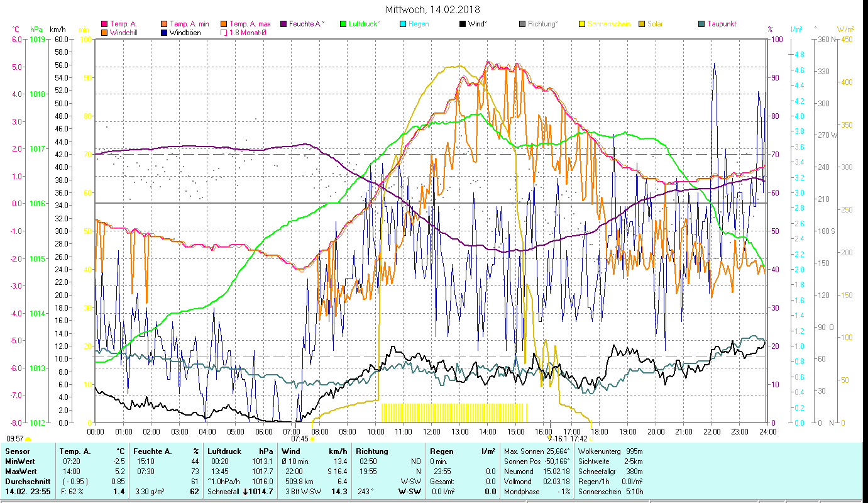Click the Windchill legend marker
The height and width of the screenshot is (503, 868).
(x=104, y=33)
